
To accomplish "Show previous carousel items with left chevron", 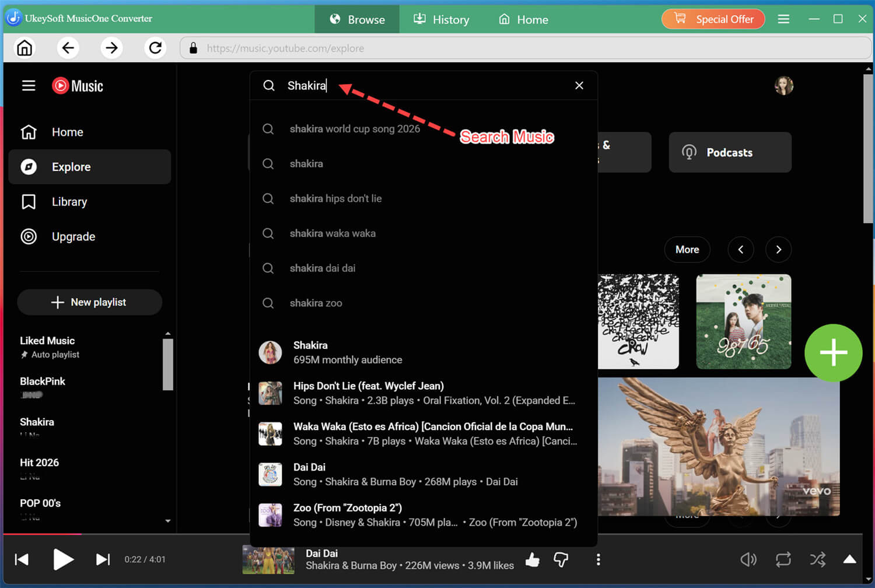I will (741, 250).
